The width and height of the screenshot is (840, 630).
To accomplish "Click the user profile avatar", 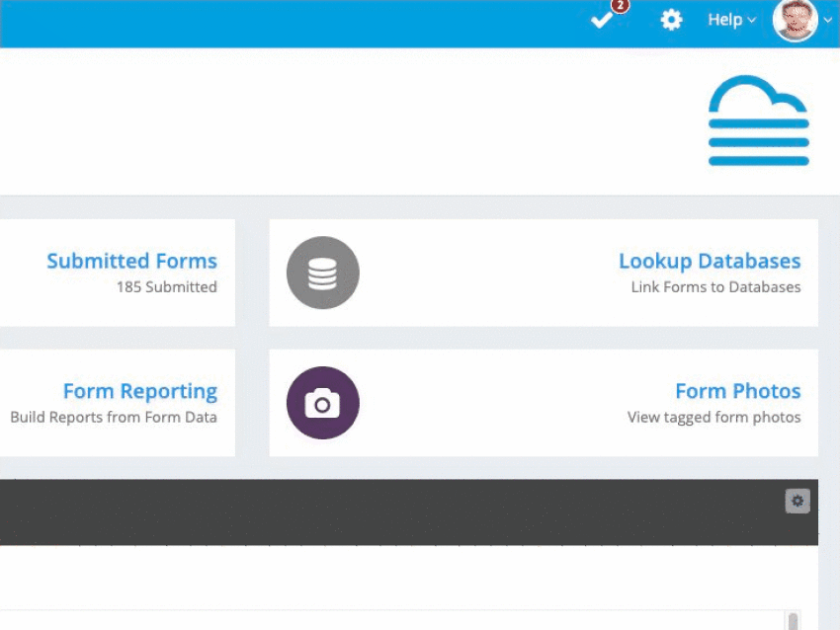I will click(x=795, y=20).
